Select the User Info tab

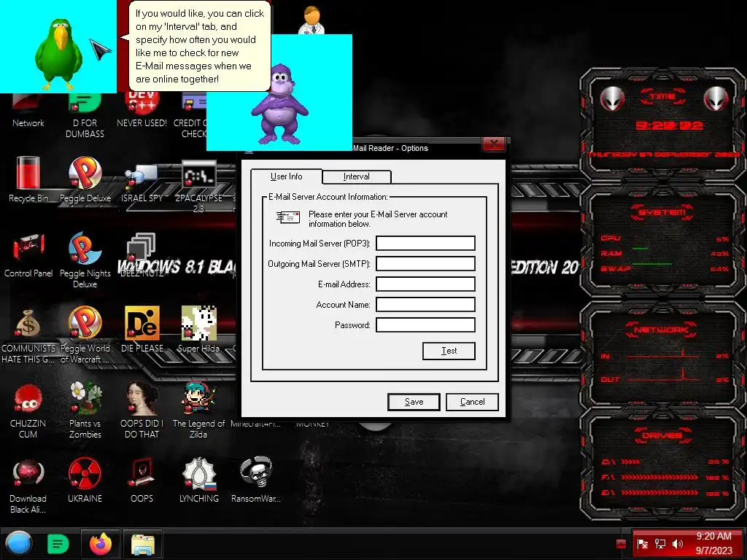tap(286, 176)
